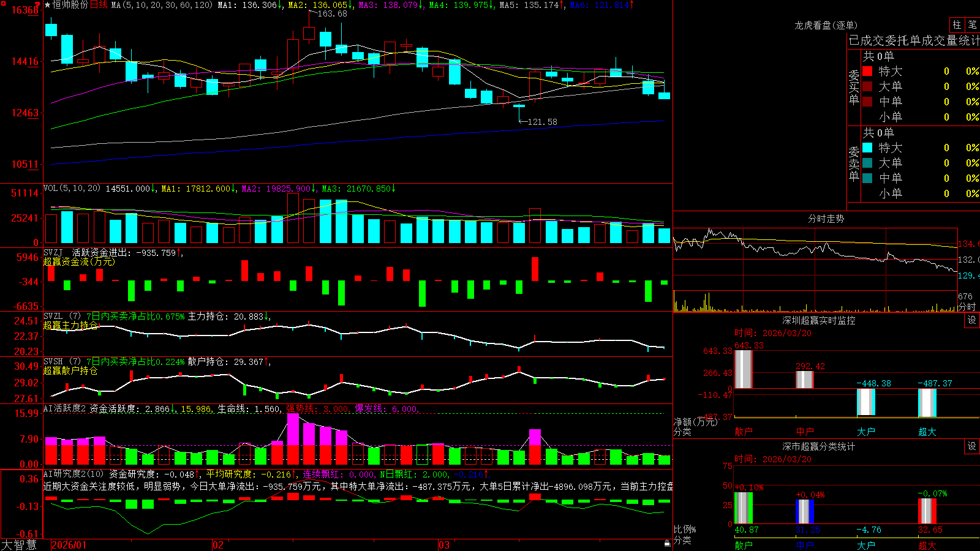Select the 03 month marker on timeline
The height and width of the screenshot is (551, 980).
[x=444, y=545]
